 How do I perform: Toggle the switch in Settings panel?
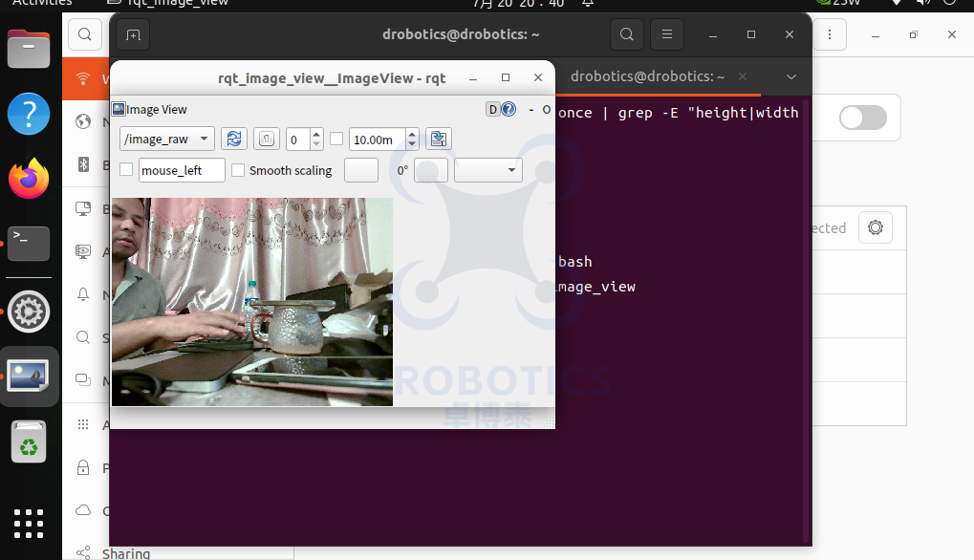tap(863, 118)
